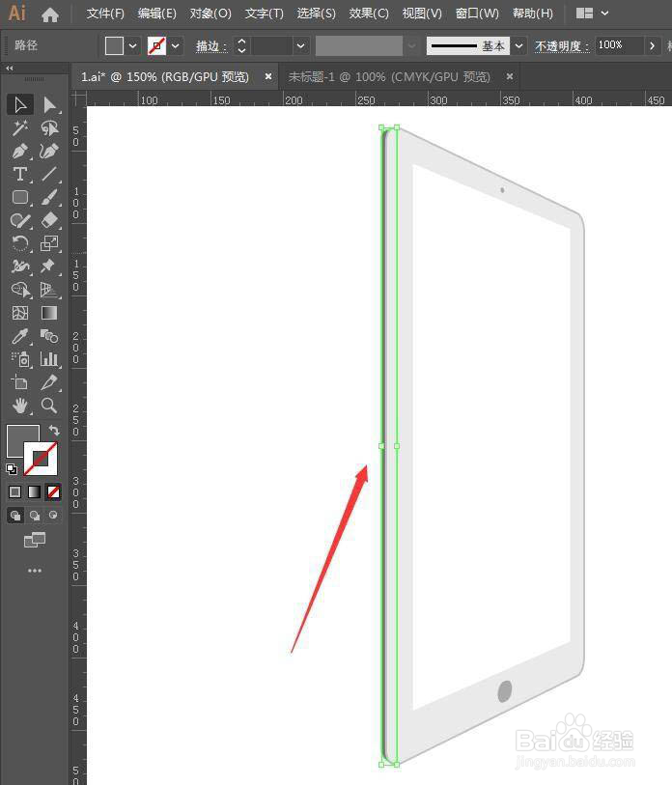This screenshot has height=785, width=672.
Task: Open the Edit Toolbar three-dots button
Action: 35,571
